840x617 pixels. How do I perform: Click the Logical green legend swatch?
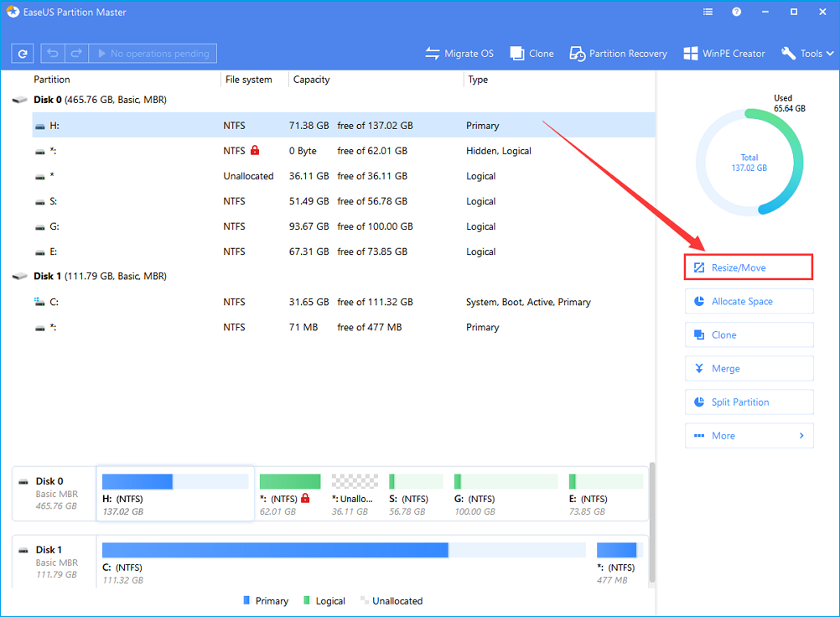pos(307,600)
